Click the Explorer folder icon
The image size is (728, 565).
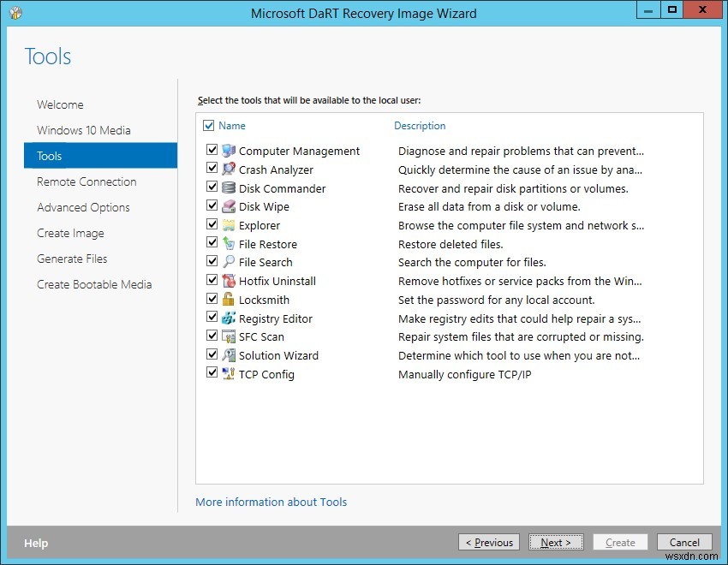[x=229, y=225]
